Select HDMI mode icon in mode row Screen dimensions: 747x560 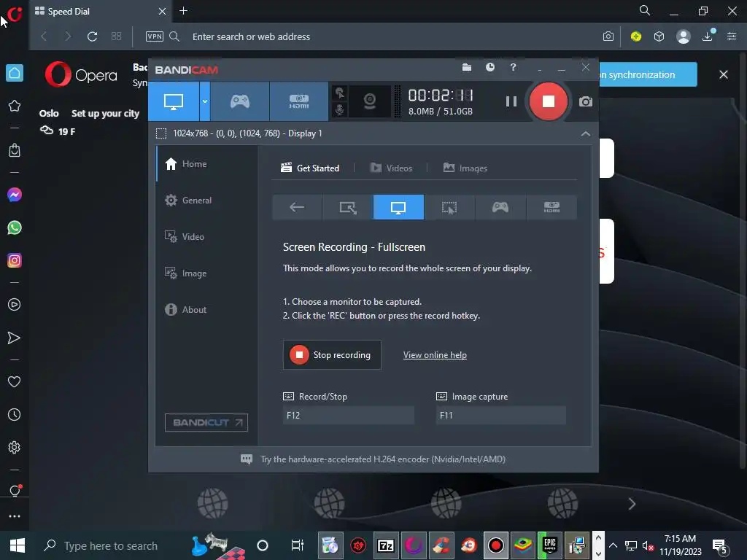[551, 207]
